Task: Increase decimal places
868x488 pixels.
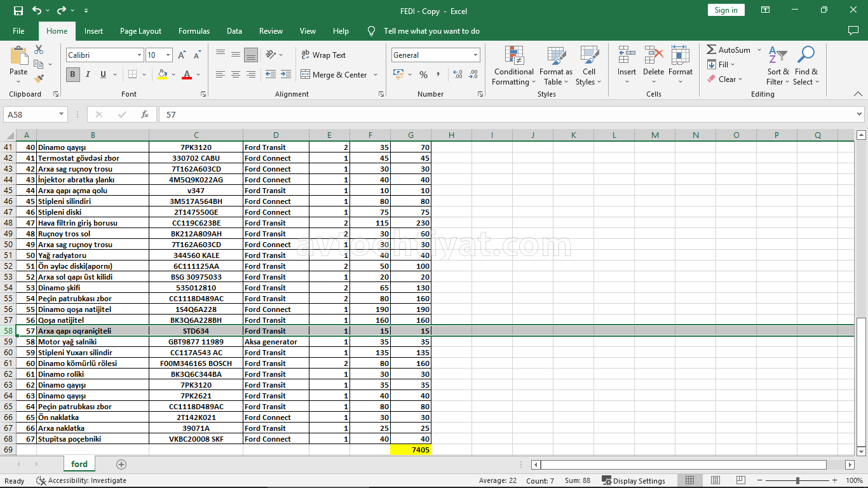Action: (458, 74)
